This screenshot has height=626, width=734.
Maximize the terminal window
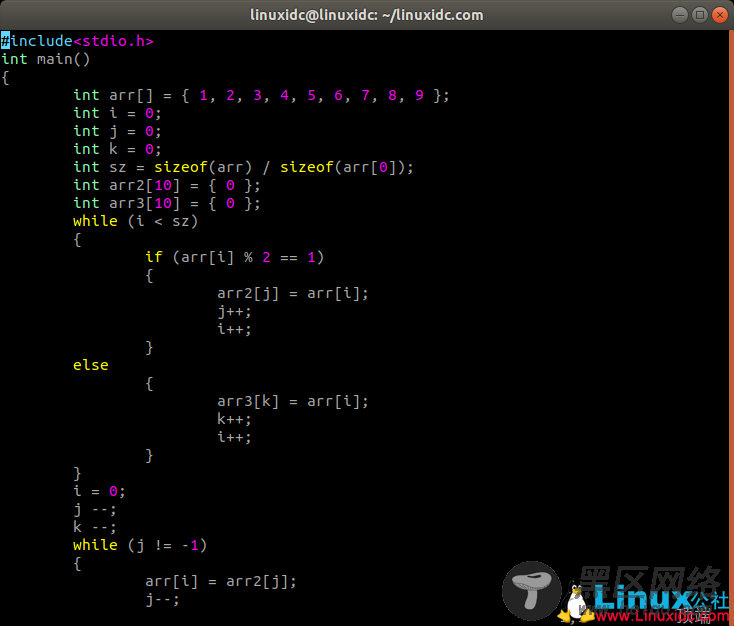[700, 15]
